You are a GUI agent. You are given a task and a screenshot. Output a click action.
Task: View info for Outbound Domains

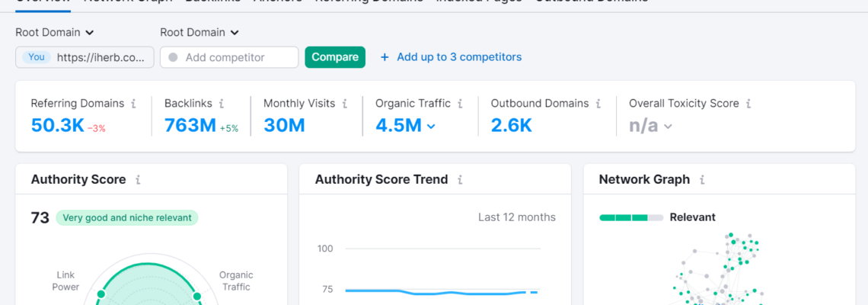coord(598,104)
